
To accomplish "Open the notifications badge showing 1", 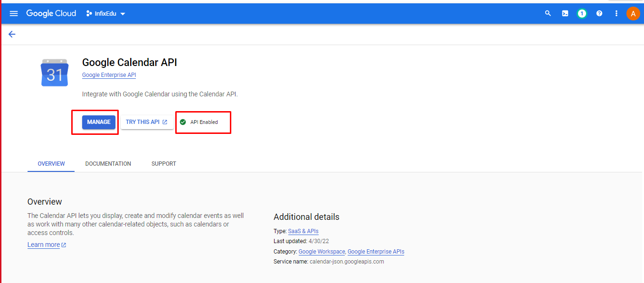I will [582, 13].
